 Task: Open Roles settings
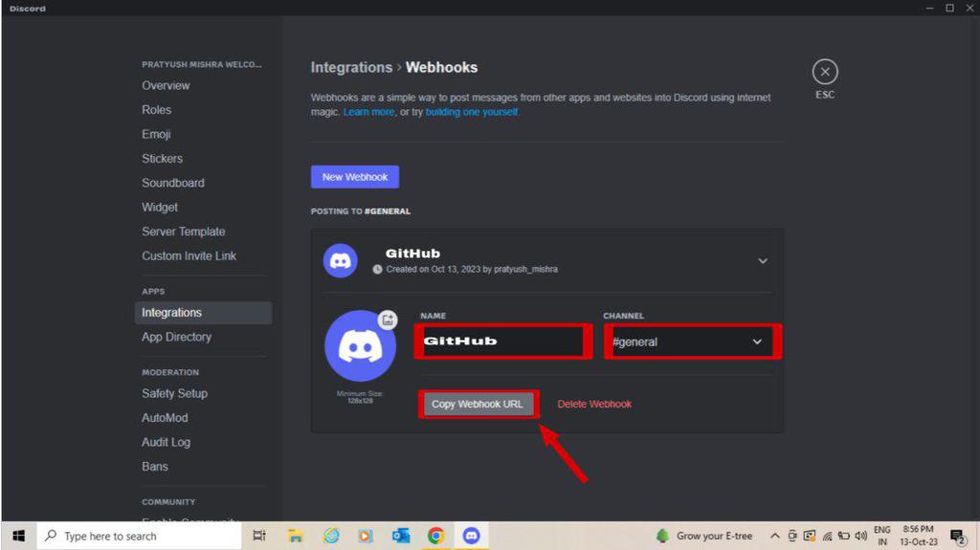[x=156, y=110]
